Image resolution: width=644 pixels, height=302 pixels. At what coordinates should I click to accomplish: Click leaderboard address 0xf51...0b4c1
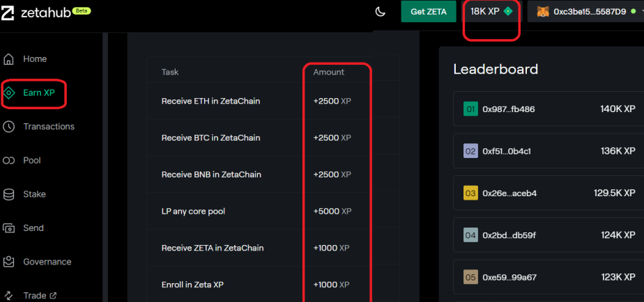point(507,151)
